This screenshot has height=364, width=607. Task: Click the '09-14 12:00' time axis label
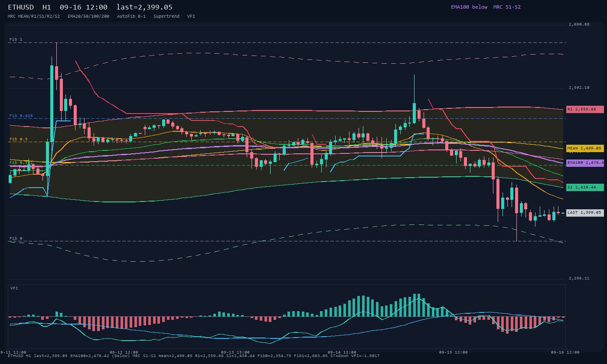point(342,352)
